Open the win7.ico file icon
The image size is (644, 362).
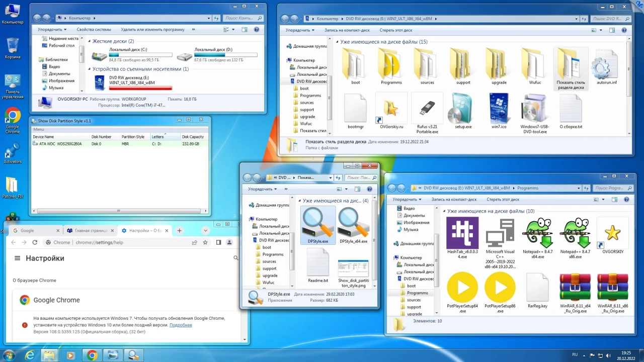(499, 108)
